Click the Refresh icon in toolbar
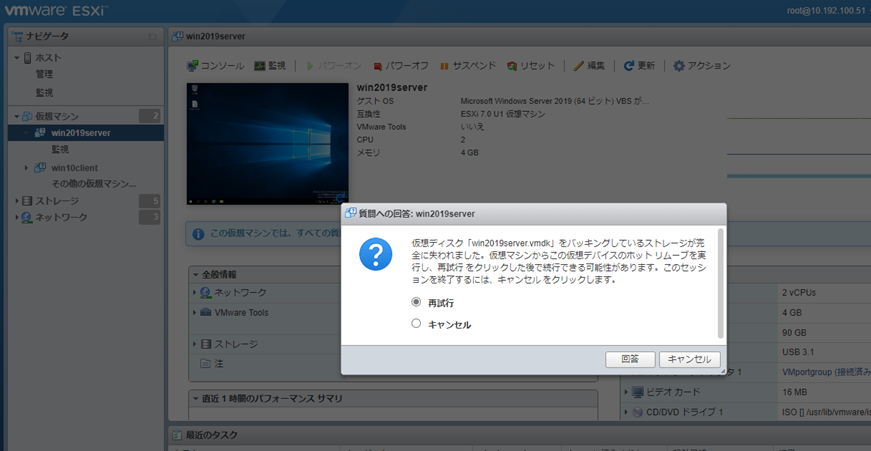This screenshot has width=871, height=451. click(629, 66)
